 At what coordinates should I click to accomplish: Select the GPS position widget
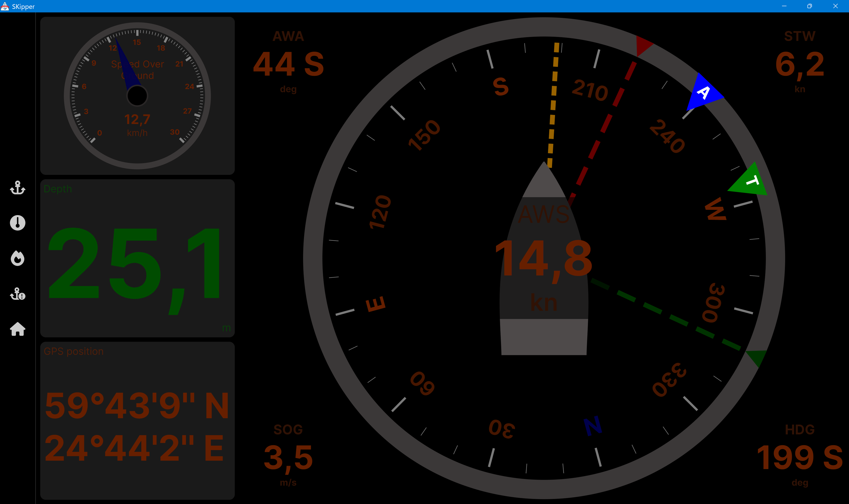pyautogui.click(x=137, y=420)
